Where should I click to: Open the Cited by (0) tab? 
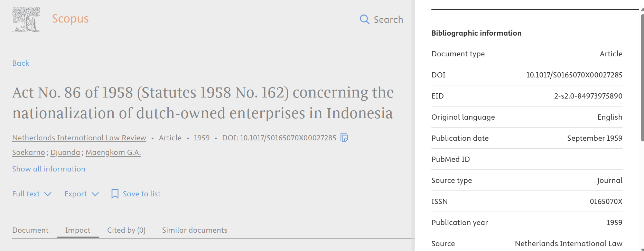[x=126, y=230]
